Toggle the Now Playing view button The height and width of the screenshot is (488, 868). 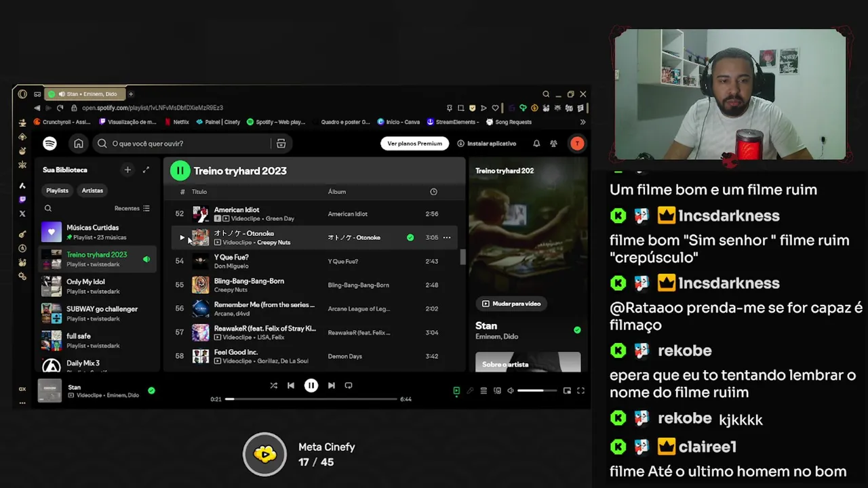point(456,391)
